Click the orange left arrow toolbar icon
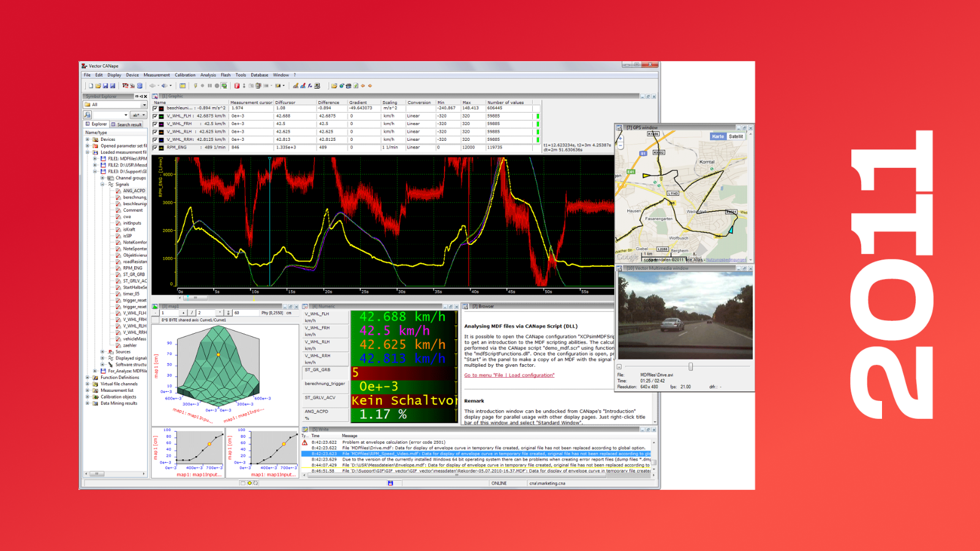Image resolution: width=980 pixels, height=551 pixels. (x=363, y=86)
